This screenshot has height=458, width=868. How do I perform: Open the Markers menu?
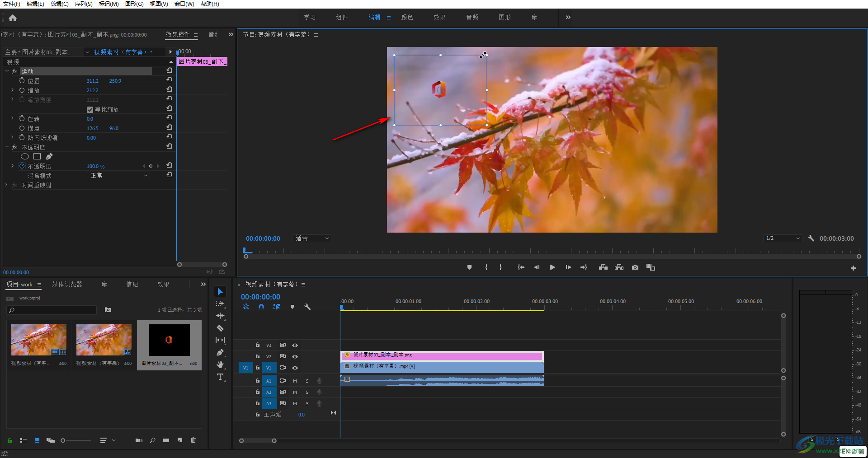(108, 4)
